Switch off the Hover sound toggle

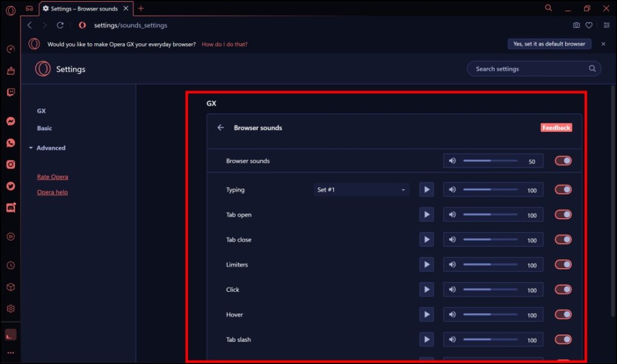click(x=563, y=315)
